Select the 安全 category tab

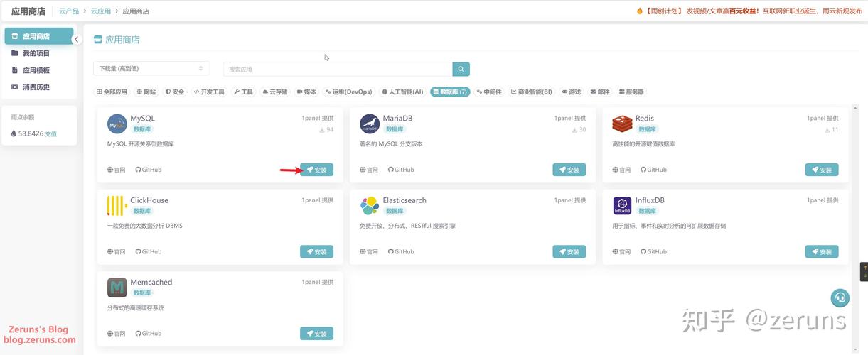[x=175, y=92]
